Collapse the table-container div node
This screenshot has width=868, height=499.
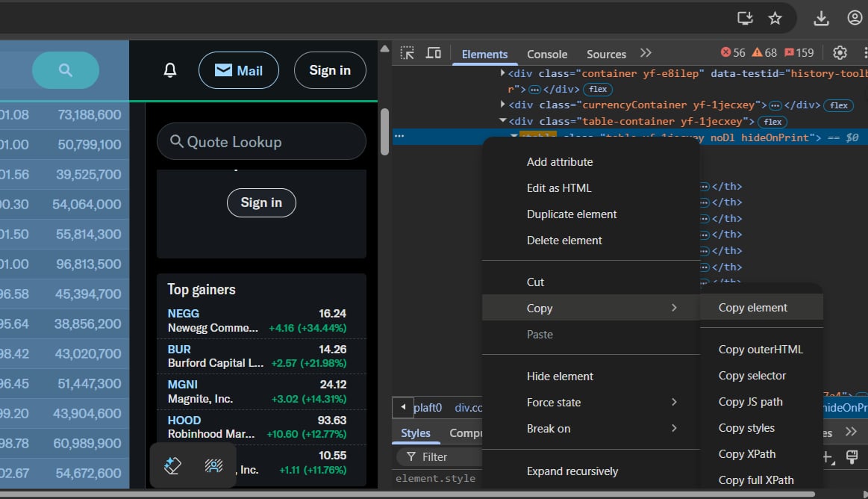click(x=502, y=121)
